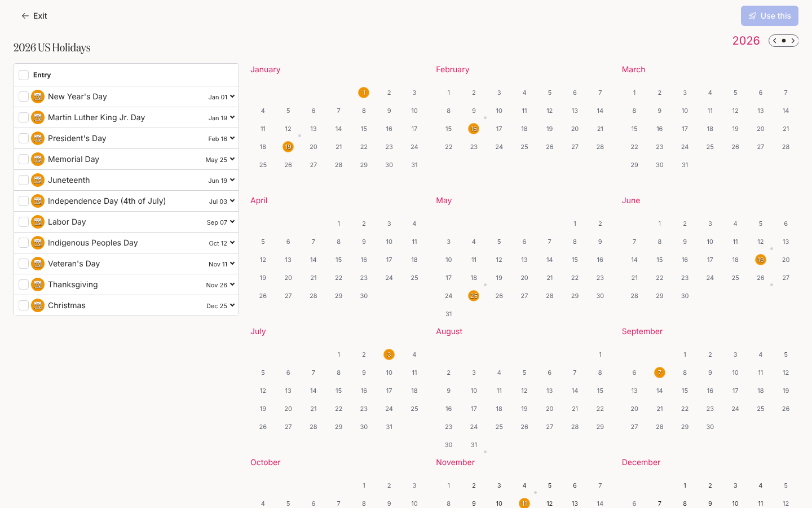Select highlighted February 16 on calendar
812x508 pixels.
474,129
